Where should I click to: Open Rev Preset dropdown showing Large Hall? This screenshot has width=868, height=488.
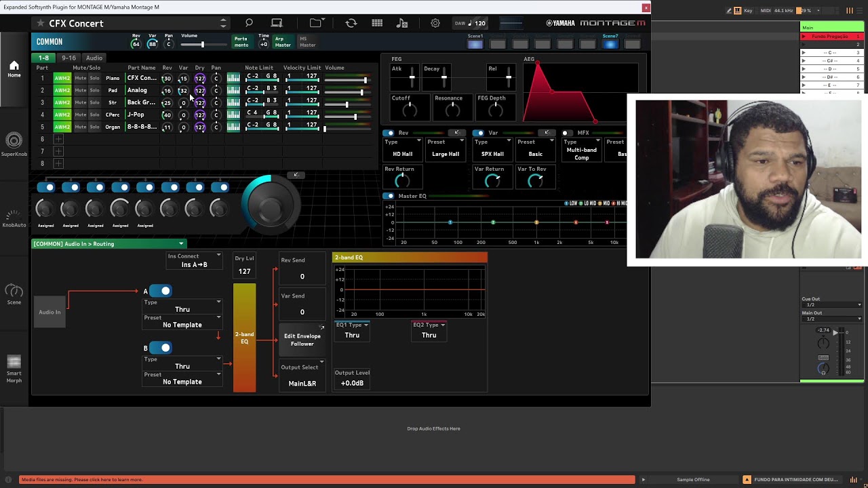click(x=446, y=148)
